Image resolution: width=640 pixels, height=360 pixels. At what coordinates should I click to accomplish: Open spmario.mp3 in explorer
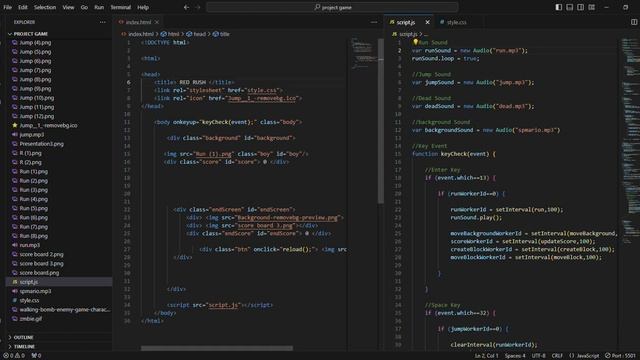(x=35, y=291)
